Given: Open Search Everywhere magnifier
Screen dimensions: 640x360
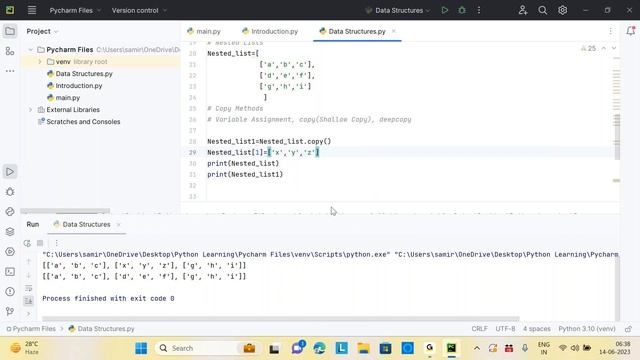Looking at the screenshot, I should (542, 10).
